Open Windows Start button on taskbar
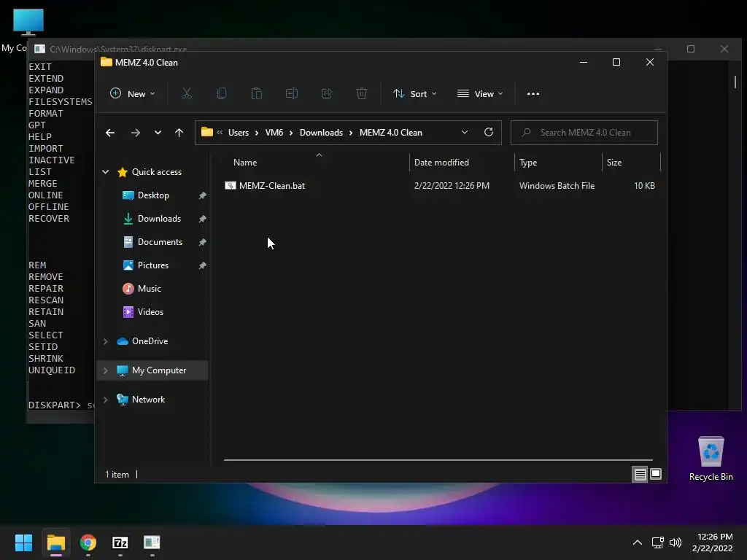The width and height of the screenshot is (747, 560). (23, 542)
